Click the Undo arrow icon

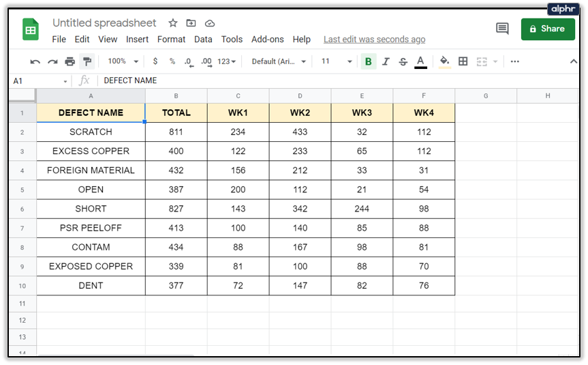(35, 61)
